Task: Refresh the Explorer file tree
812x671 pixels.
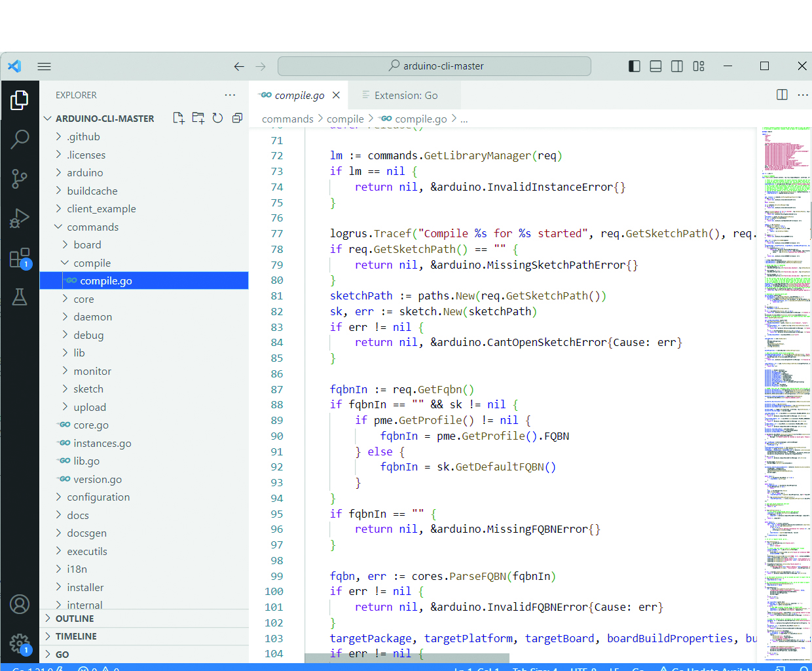Action: 217,118
